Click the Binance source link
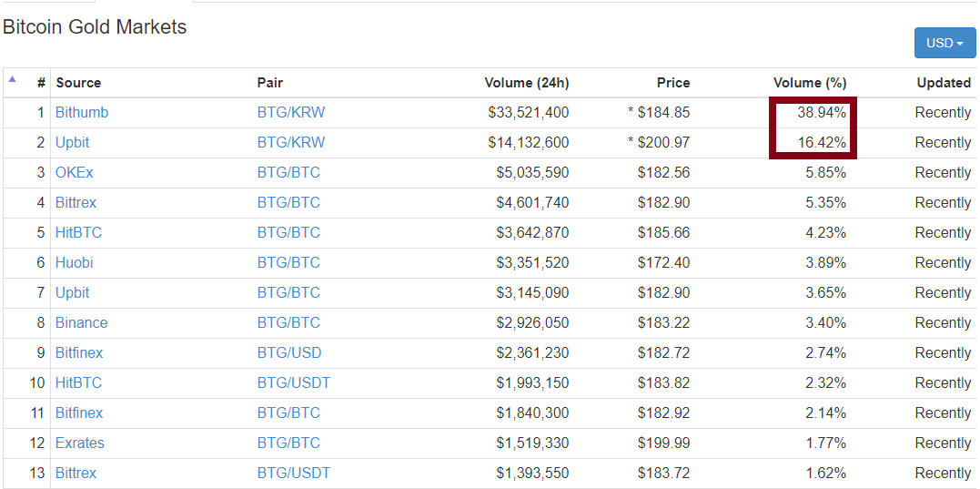980x489 pixels. pos(81,323)
